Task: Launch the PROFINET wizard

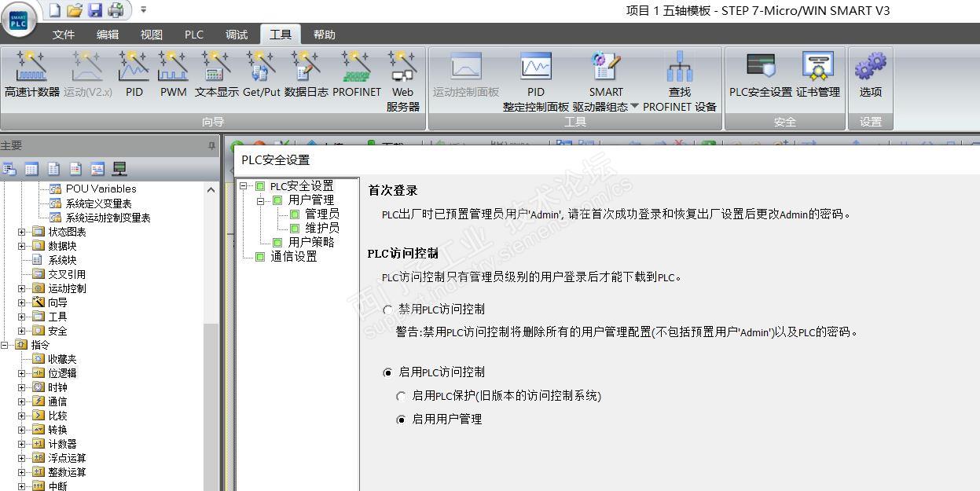Action: pos(357,75)
